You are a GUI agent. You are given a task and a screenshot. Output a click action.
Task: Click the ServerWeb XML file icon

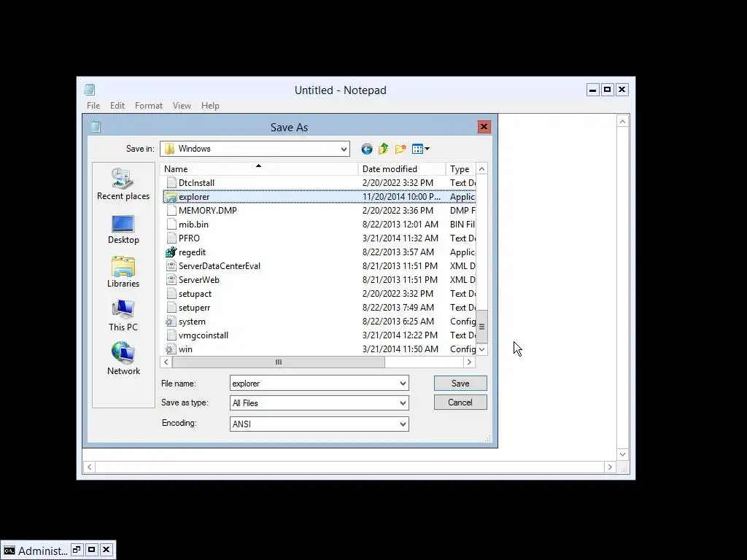click(x=171, y=280)
